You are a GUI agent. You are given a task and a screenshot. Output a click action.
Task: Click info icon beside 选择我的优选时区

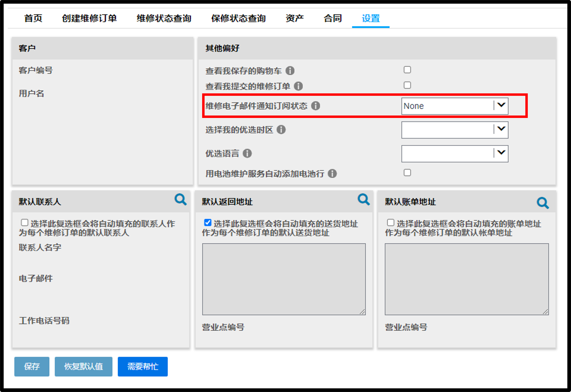281,130
